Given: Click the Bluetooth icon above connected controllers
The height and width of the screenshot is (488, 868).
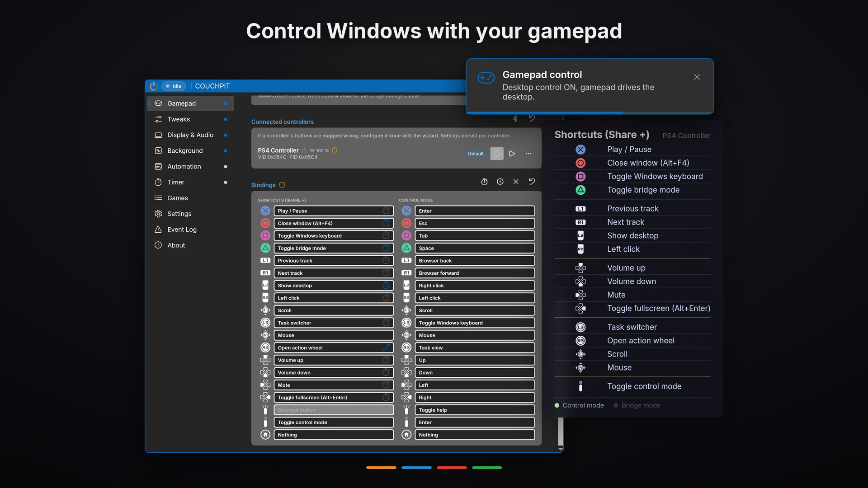Looking at the screenshot, I should tap(515, 118).
